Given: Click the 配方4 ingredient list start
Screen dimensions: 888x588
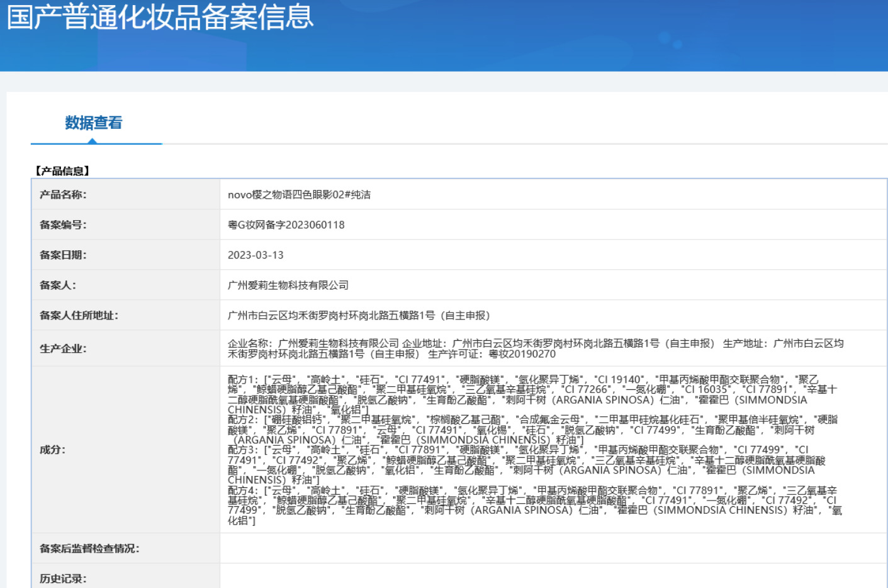Looking at the screenshot, I should (243, 491).
